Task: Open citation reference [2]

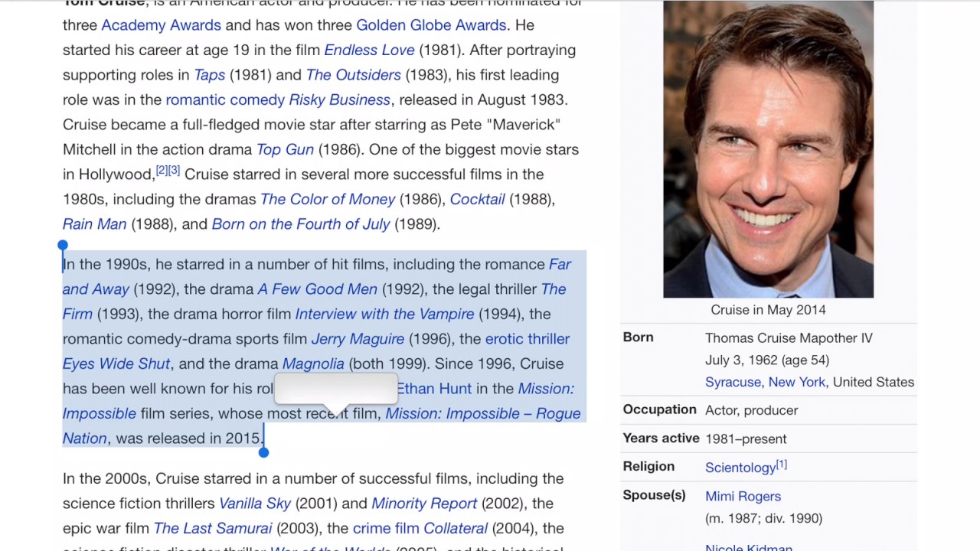Action: tap(162, 171)
